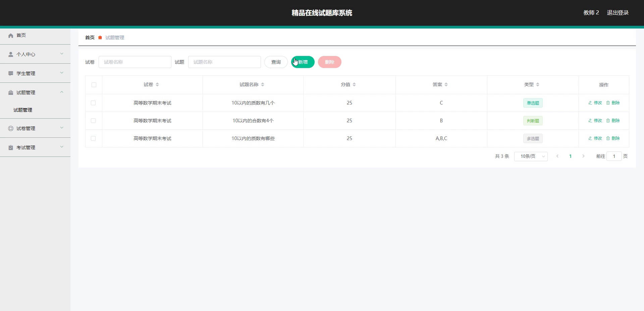
Task: Select the checkbox for 10以内的质数有哪些 row
Action: [93, 138]
